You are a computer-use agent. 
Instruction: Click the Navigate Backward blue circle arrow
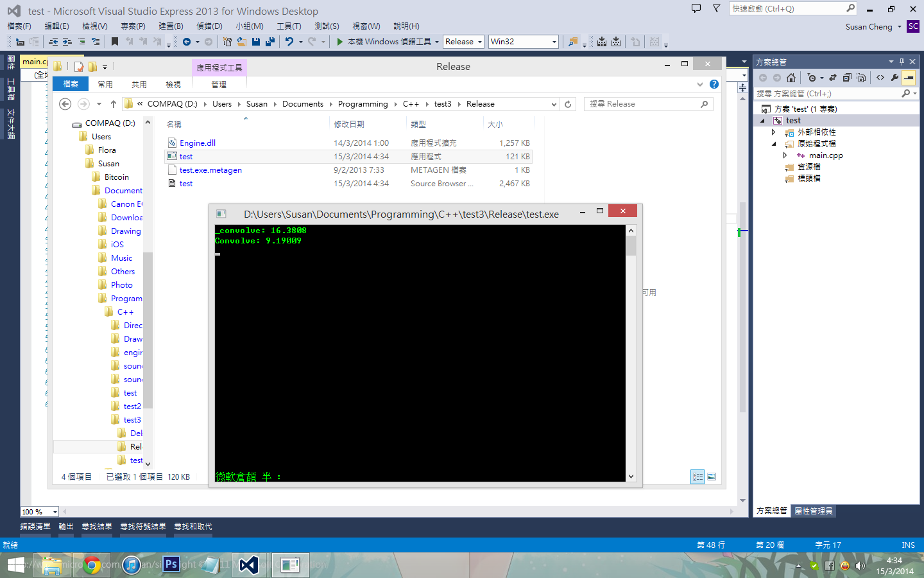click(187, 42)
